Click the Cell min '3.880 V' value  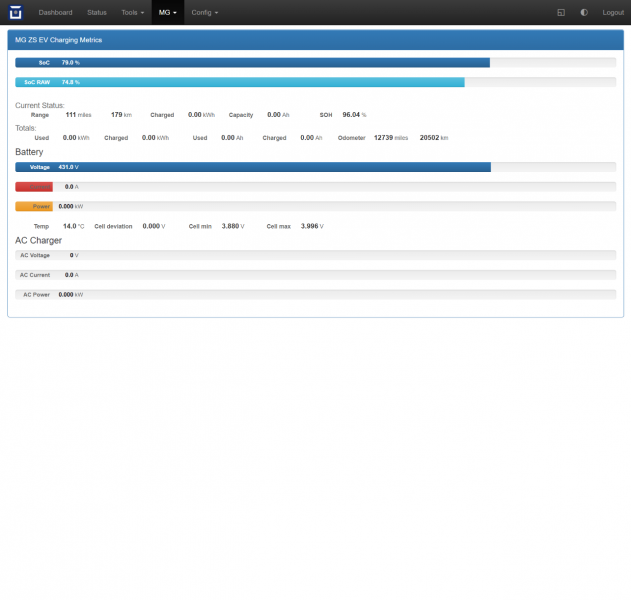coord(233,226)
